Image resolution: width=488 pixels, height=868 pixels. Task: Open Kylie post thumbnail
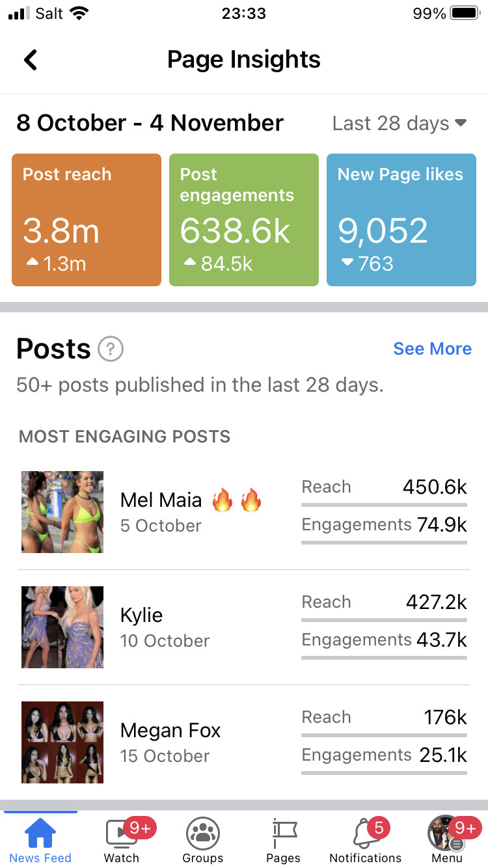click(x=62, y=627)
